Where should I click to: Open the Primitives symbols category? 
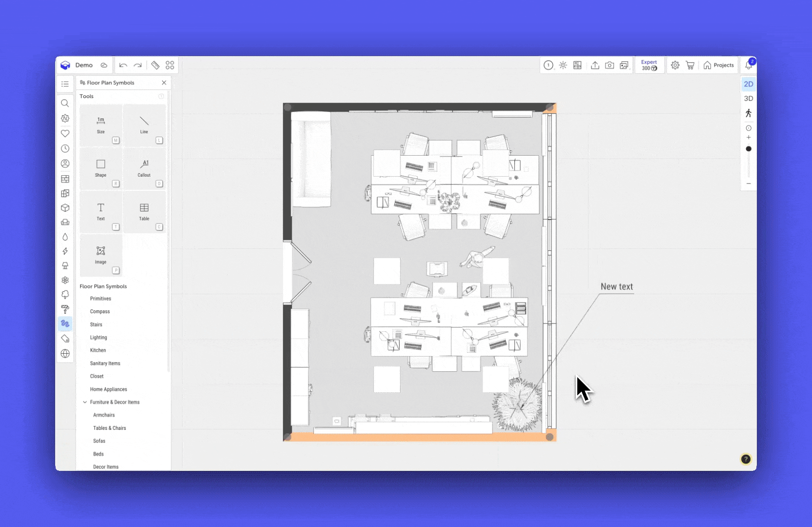point(101,299)
